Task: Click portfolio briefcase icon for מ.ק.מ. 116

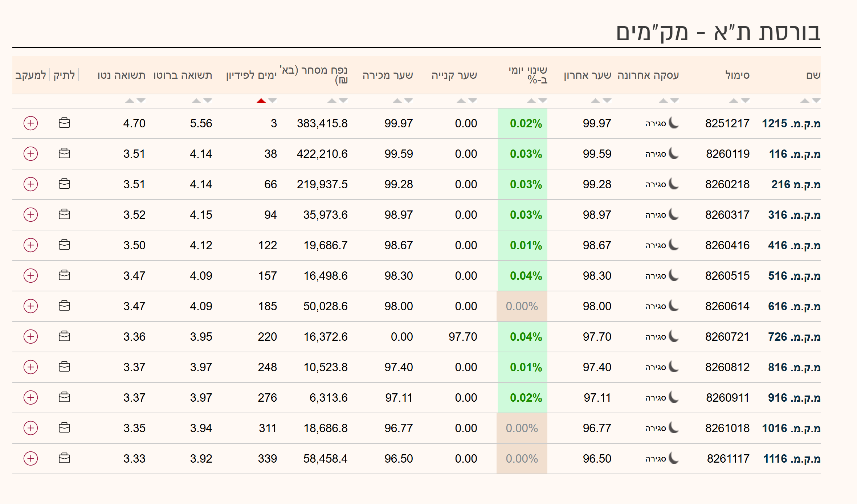Action: point(64,153)
